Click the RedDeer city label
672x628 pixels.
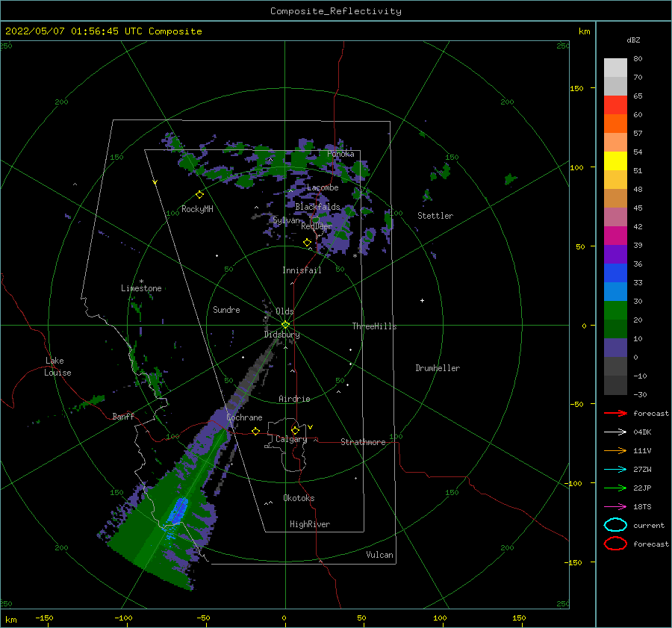tap(317, 226)
